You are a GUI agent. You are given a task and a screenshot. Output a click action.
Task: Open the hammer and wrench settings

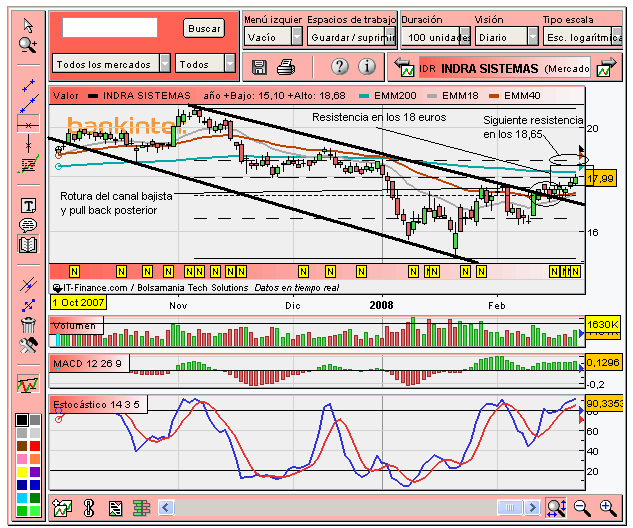pos(28,345)
